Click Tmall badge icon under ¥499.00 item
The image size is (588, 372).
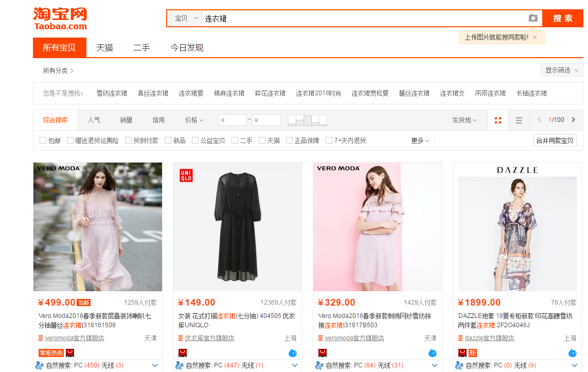point(70,353)
